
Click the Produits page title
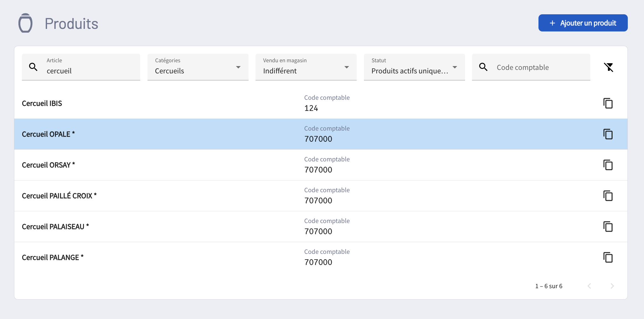point(72,24)
